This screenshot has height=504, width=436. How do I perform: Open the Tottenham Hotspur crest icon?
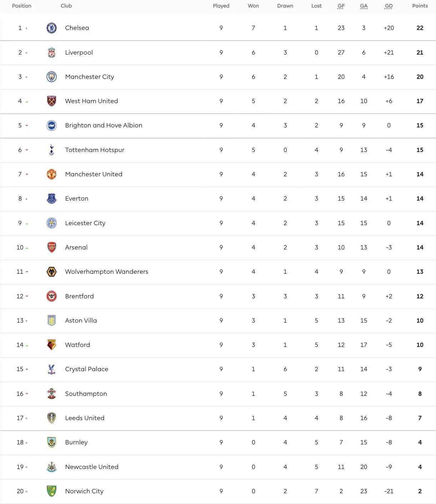[x=52, y=150]
